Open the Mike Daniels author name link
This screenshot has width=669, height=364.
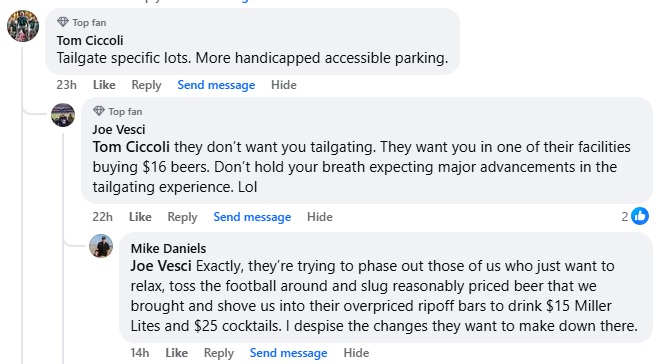pos(168,248)
